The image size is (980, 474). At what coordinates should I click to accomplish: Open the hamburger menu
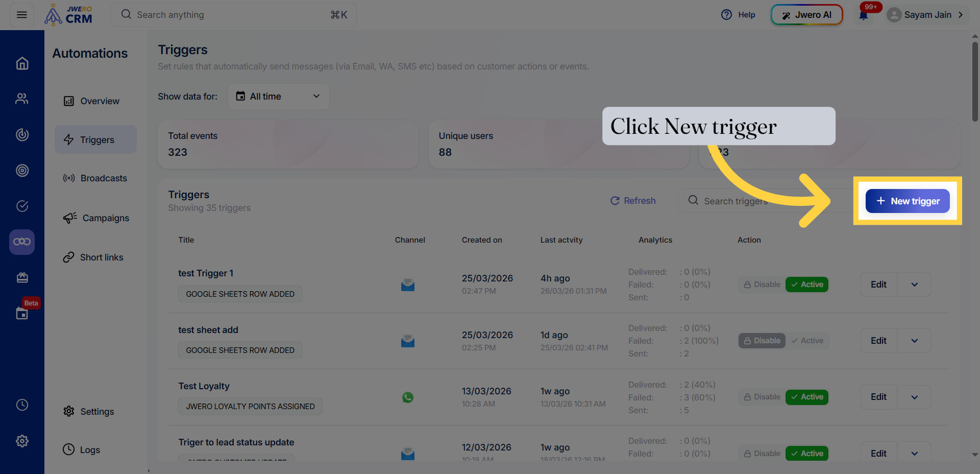pos(22,15)
